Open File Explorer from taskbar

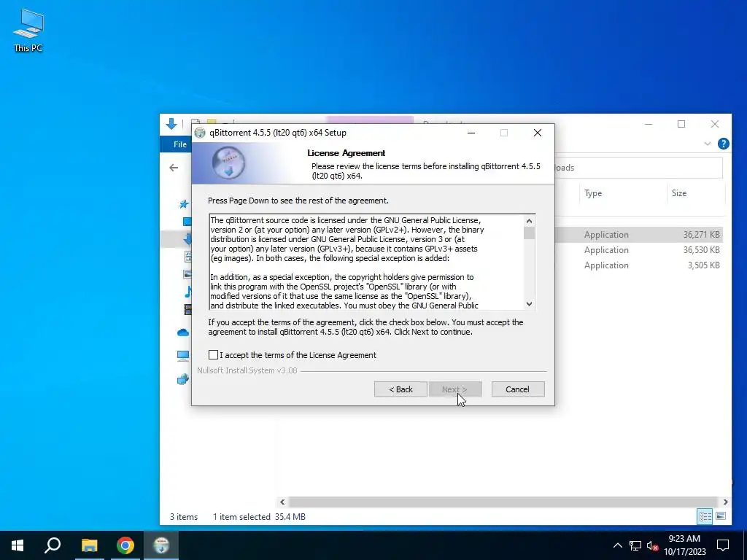click(x=89, y=545)
